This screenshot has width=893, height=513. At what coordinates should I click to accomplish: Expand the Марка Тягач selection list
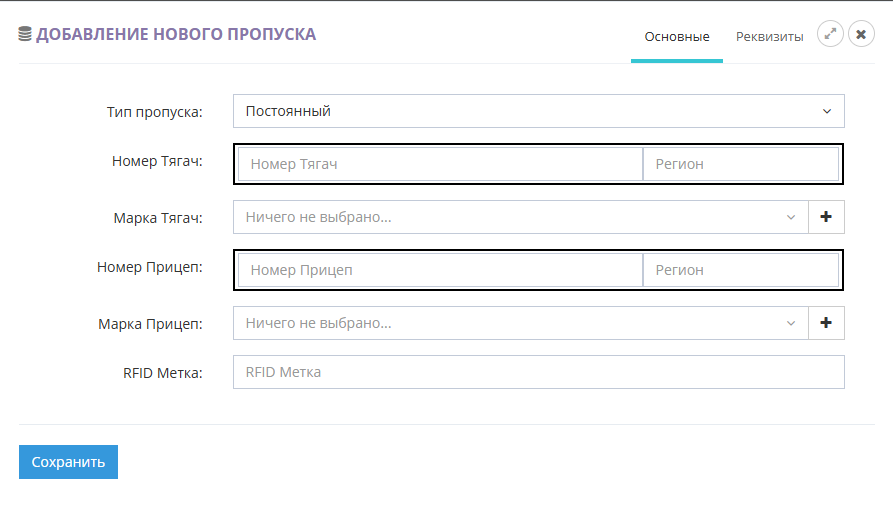pyautogui.click(x=520, y=217)
